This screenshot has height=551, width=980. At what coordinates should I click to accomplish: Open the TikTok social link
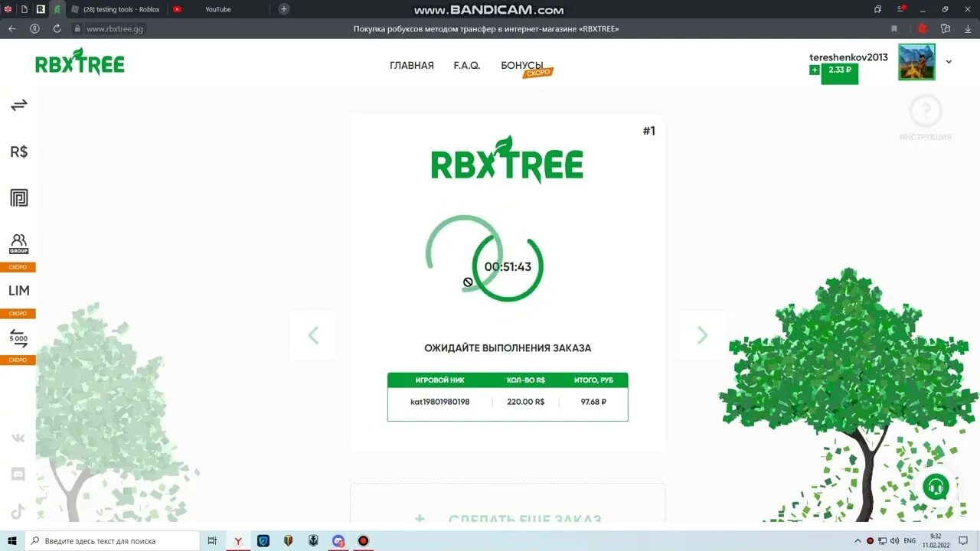coord(18,511)
